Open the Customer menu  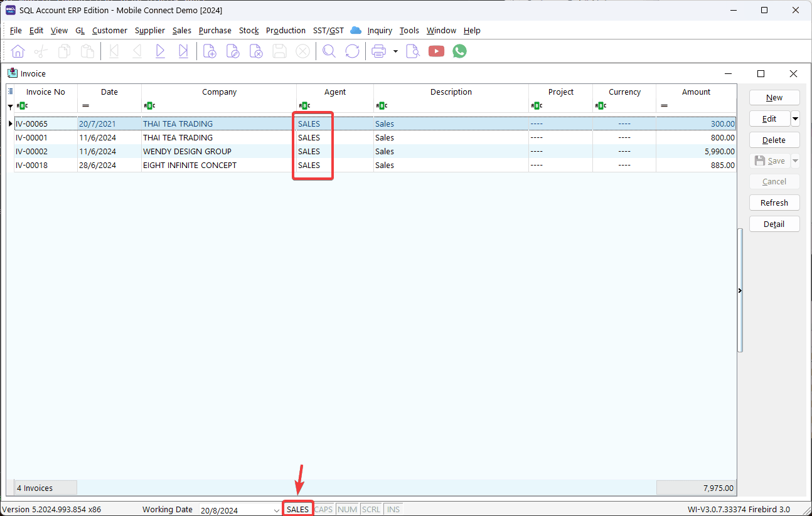point(109,30)
